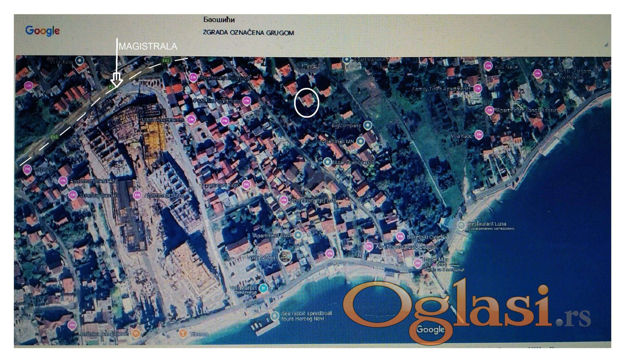The width and height of the screenshot is (622, 364).
Task: Open the teal market shopping pin
Action: click(264, 288)
